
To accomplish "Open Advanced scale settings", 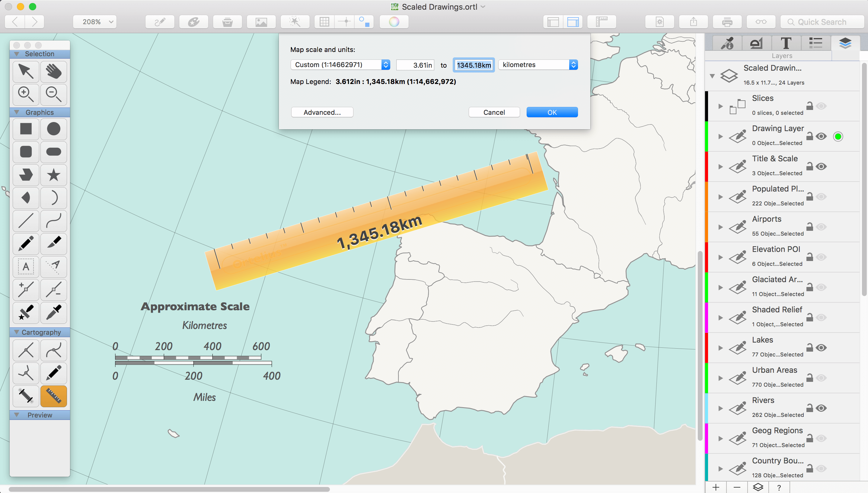I will coord(322,112).
